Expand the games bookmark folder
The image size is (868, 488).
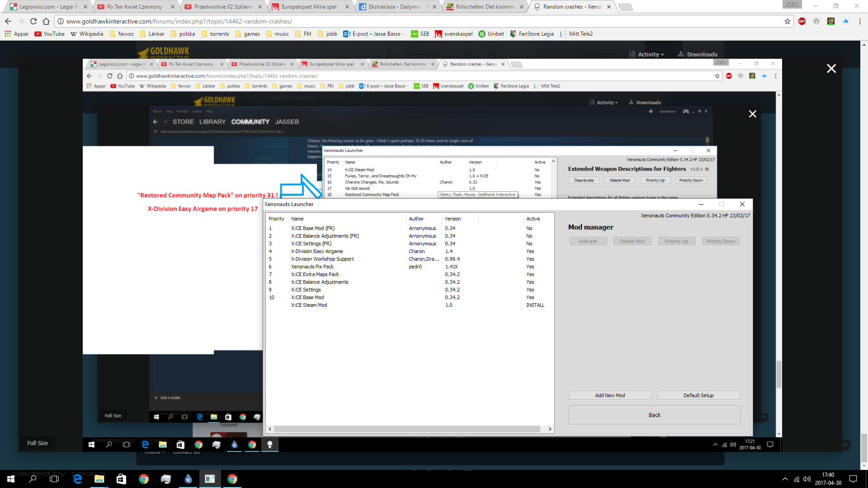click(x=248, y=34)
